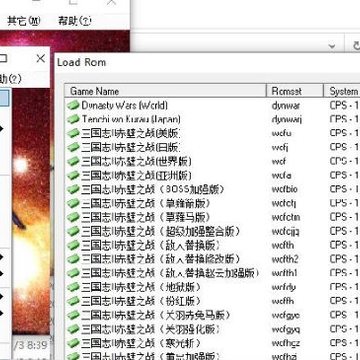Click the green icon of the 敌人替换赵云加强版 row
The width and height of the screenshot is (360, 360).
point(73,273)
